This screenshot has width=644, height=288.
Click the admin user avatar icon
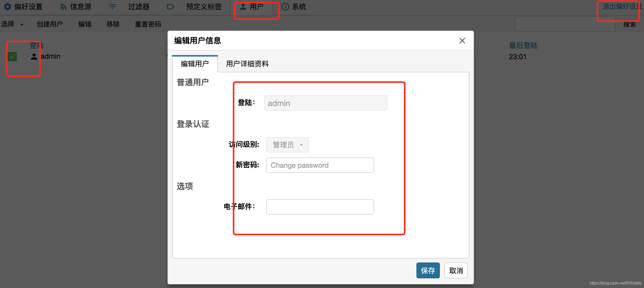tap(34, 56)
